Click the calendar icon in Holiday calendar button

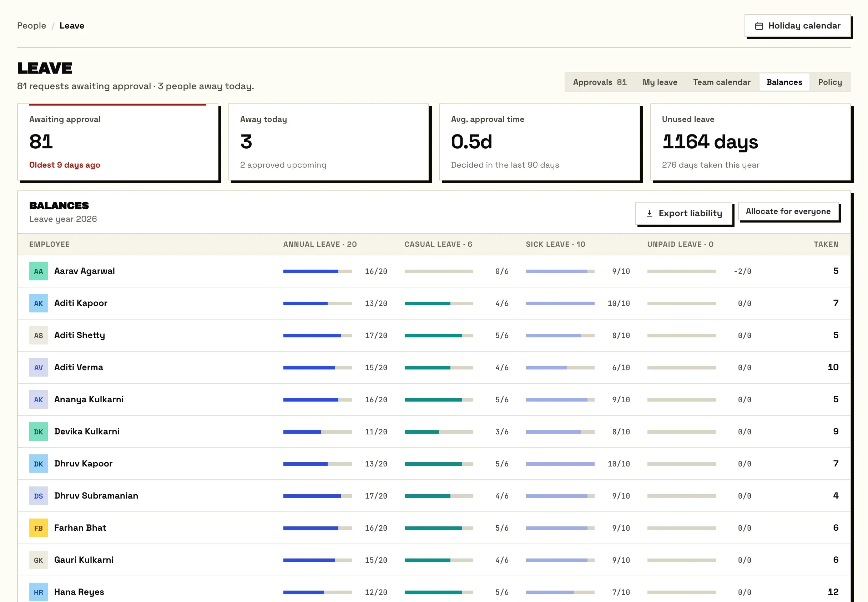pyautogui.click(x=759, y=26)
